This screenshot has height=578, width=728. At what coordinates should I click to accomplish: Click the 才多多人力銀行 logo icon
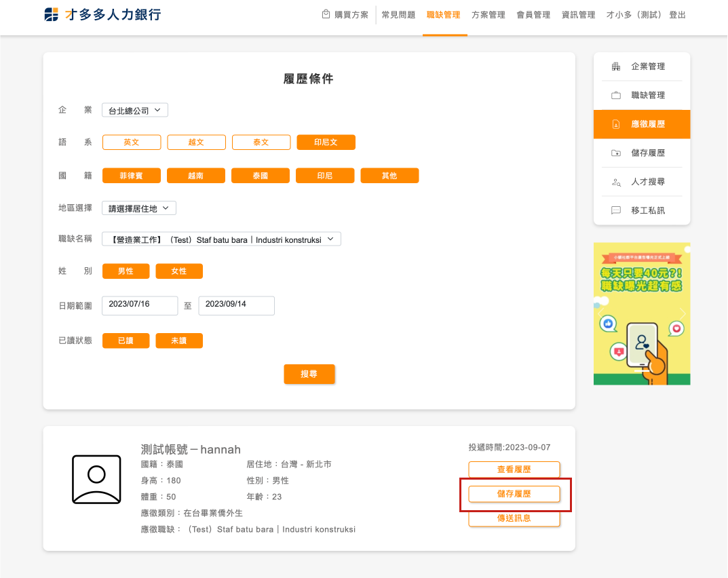pos(52,15)
